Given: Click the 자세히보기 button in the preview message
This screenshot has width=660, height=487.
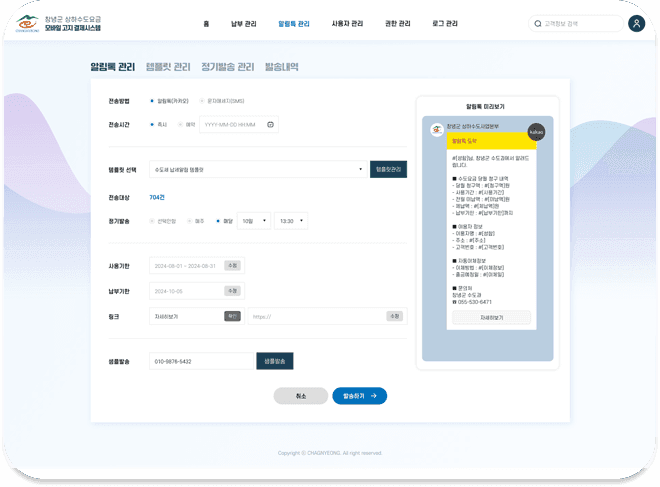Looking at the screenshot, I should [x=492, y=318].
